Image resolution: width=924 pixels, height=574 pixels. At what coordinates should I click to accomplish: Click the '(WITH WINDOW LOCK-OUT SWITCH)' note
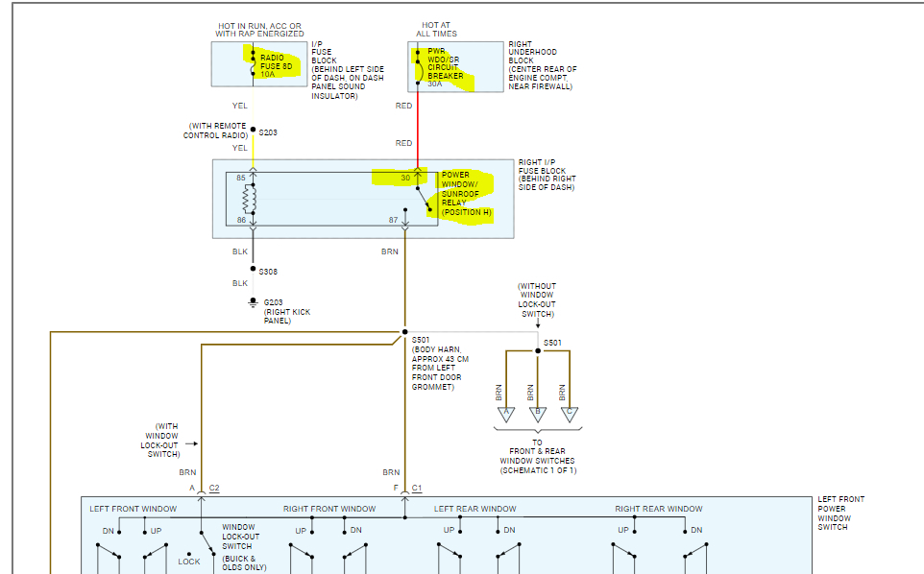click(x=160, y=441)
